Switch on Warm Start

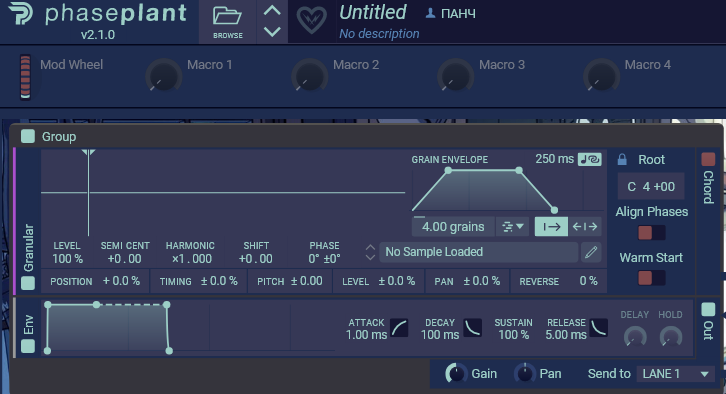point(651,278)
